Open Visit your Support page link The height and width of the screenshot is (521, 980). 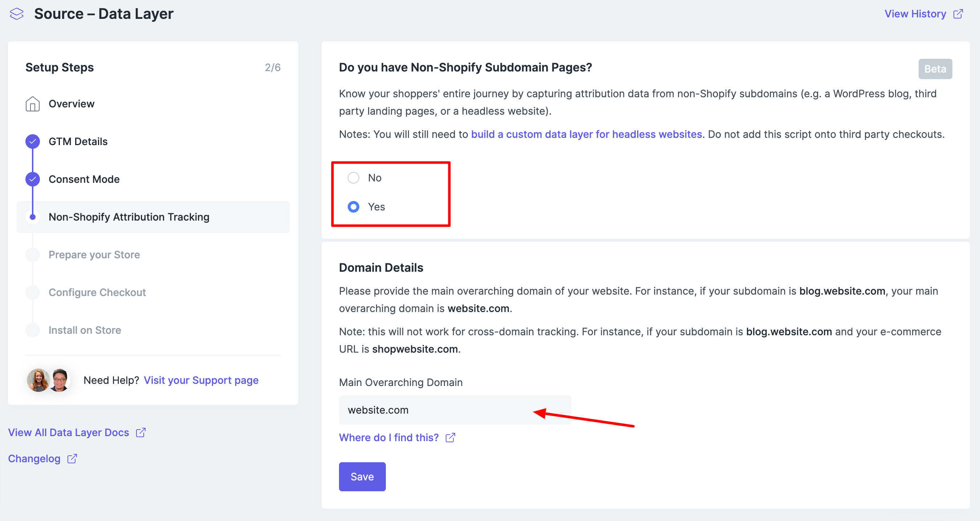coord(201,380)
